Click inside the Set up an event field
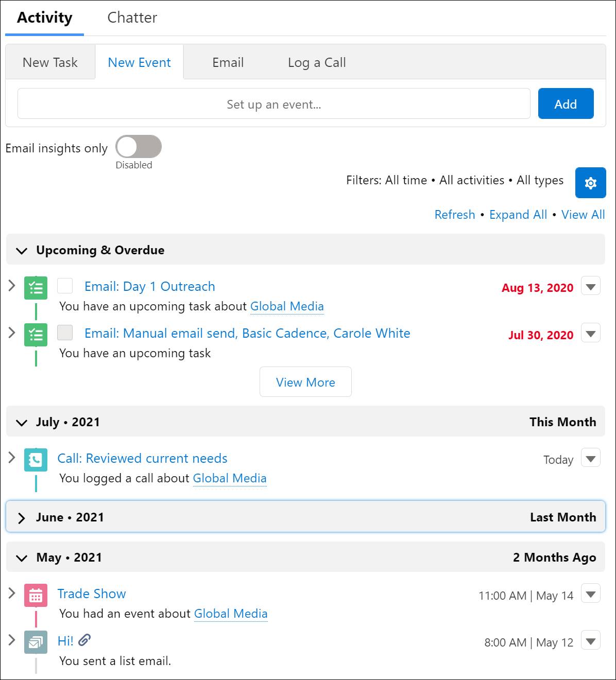Viewport: 616px width, 680px height. [x=273, y=103]
